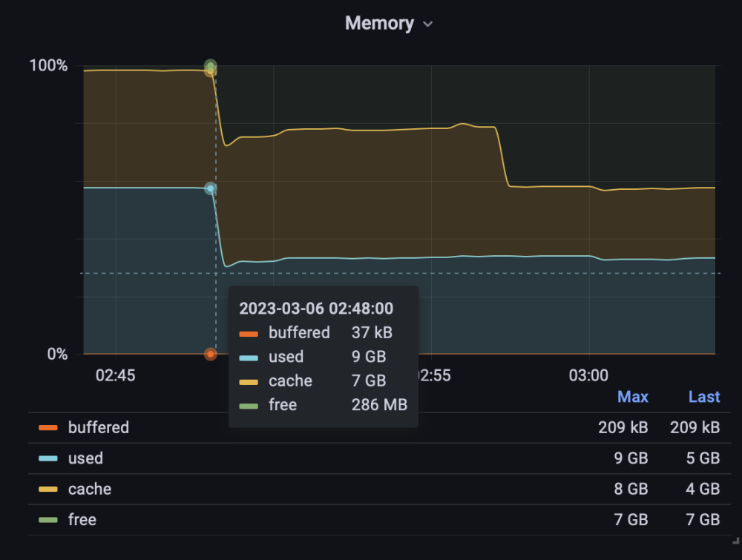
Task: Click the panel resize handle in bottom corner
Action: click(736, 541)
